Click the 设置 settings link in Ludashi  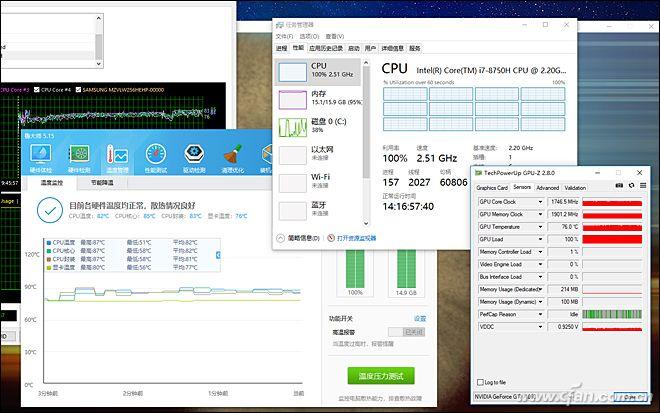(x=420, y=319)
